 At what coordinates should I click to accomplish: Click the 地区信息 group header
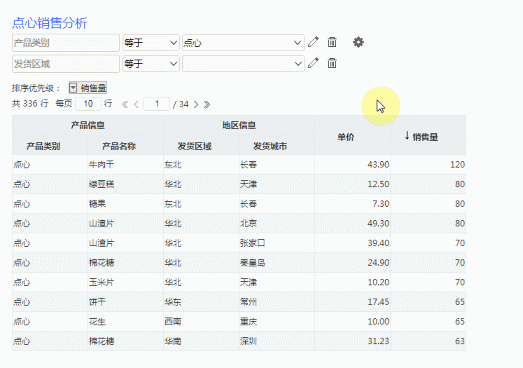[239, 125]
